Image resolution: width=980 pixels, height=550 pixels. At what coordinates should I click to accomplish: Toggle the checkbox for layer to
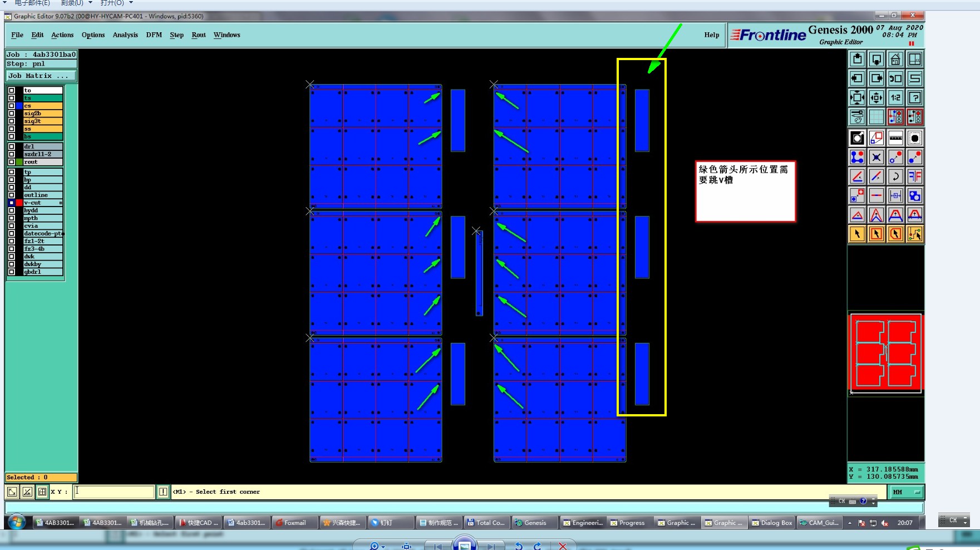[x=11, y=90]
